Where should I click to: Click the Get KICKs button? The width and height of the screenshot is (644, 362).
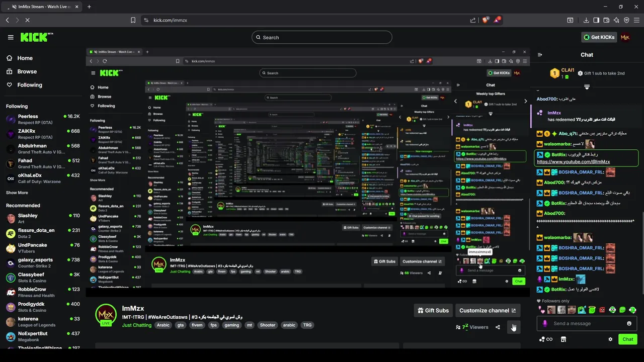click(598, 37)
